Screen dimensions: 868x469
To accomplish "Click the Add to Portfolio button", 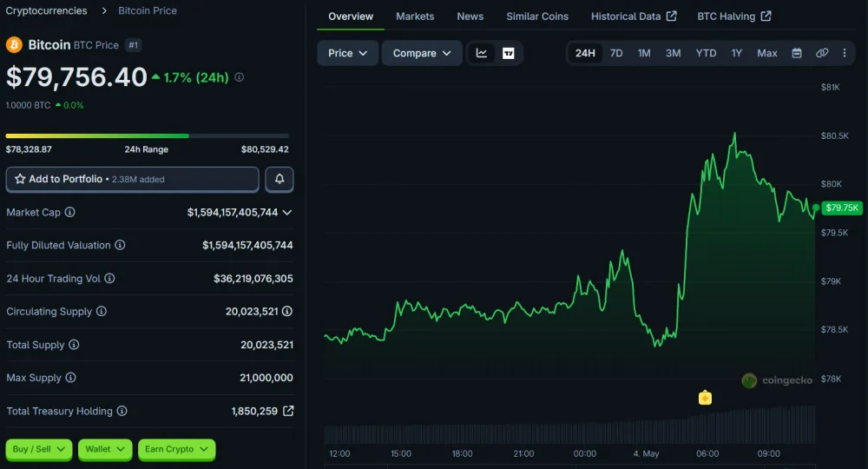I will (x=132, y=180).
